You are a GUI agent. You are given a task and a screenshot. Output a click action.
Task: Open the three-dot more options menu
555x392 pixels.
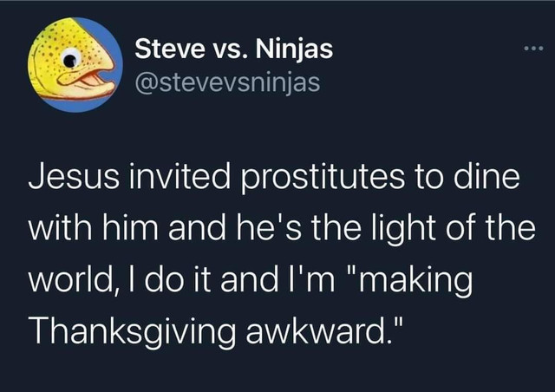[x=533, y=49]
